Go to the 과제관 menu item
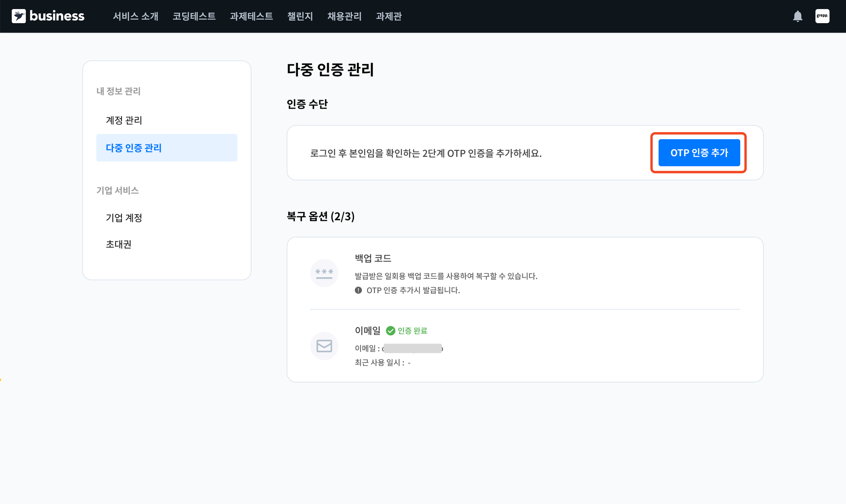846x504 pixels. 389,16
